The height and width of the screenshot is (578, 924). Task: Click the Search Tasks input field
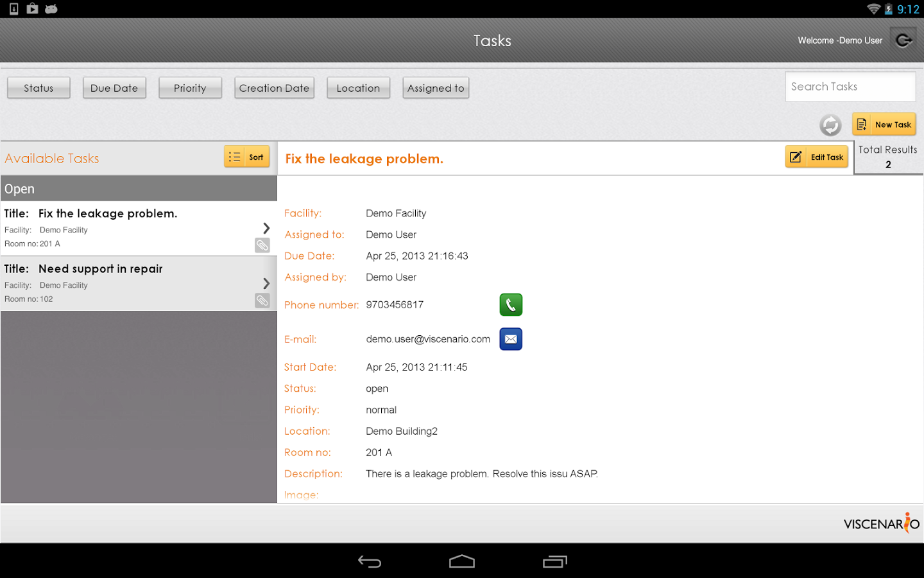[x=850, y=87]
